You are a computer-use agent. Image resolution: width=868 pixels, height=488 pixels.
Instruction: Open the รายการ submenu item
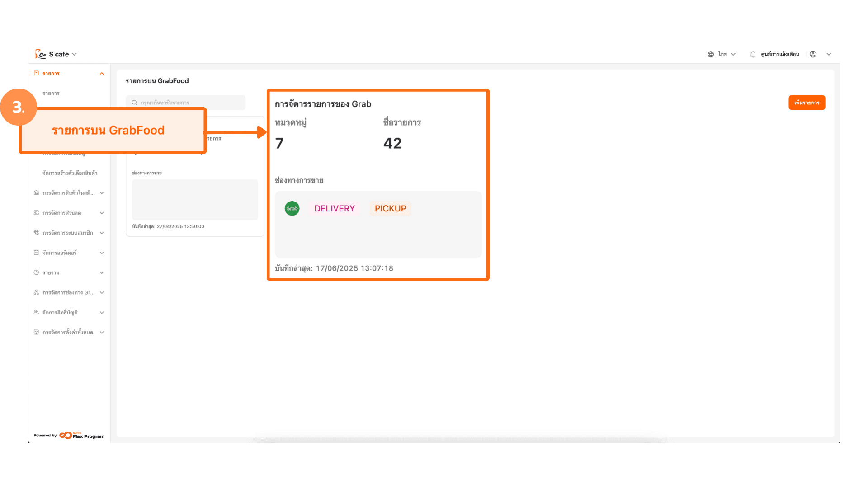[x=51, y=94]
